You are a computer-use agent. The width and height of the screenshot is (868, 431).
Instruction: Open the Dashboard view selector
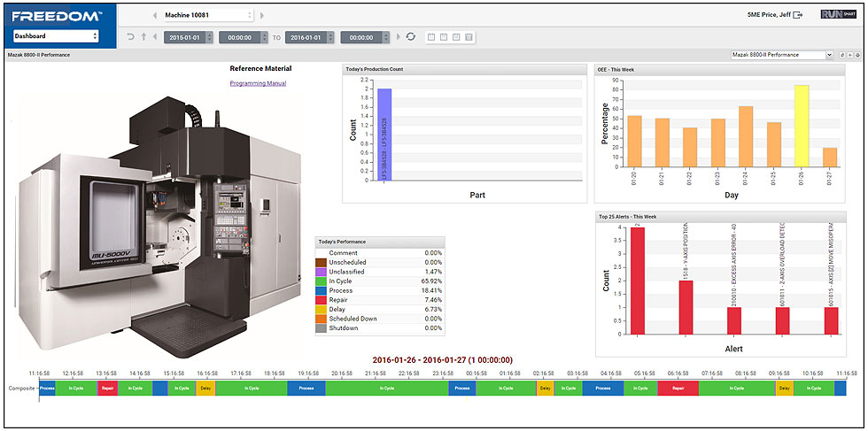[x=56, y=36]
